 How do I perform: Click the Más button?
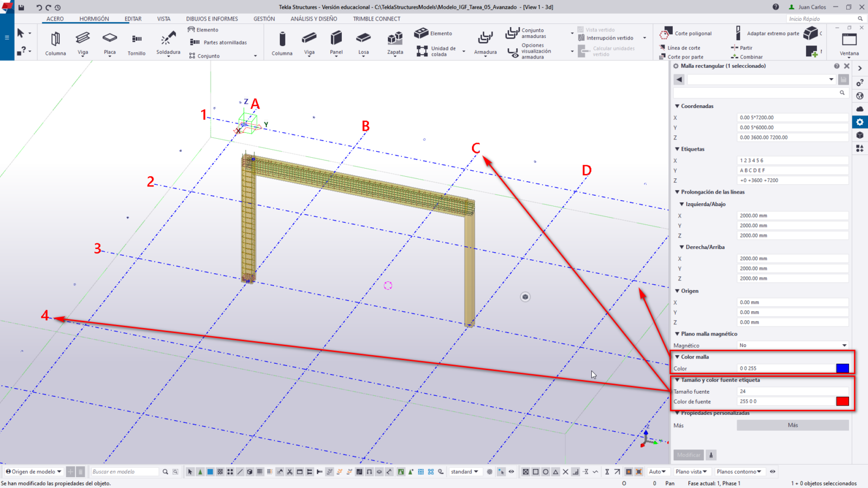pos(793,425)
